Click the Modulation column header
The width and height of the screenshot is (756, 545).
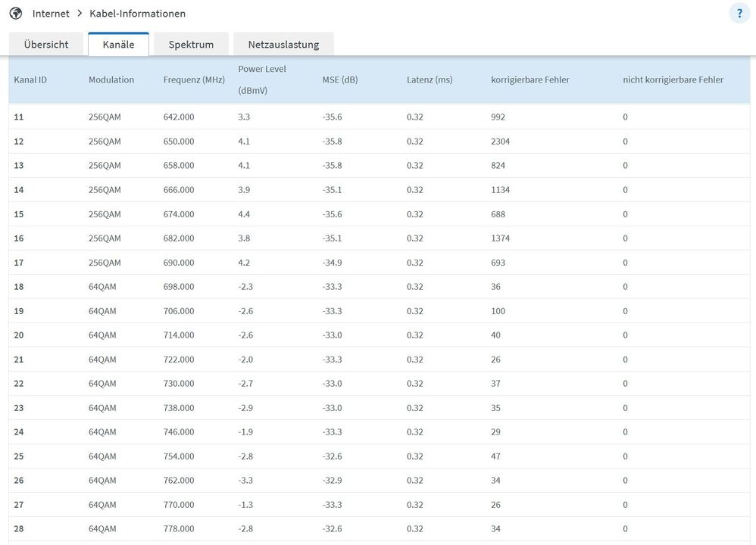point(111,80)
